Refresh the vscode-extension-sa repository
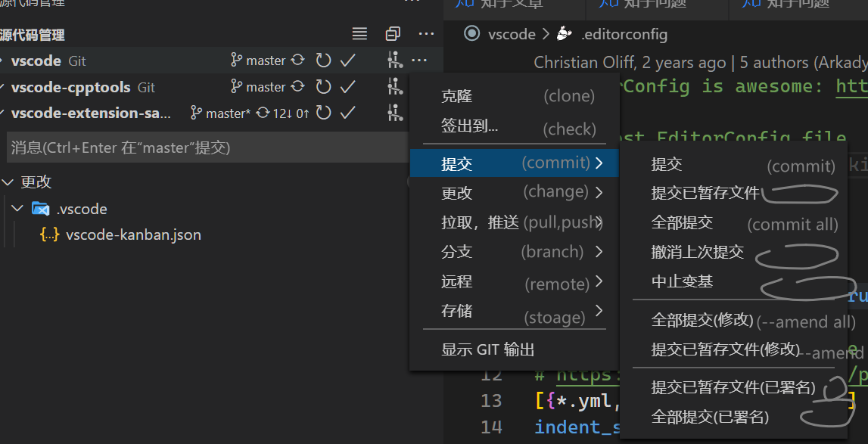Viewport: 868px width, 444px height. pos(323,113)
